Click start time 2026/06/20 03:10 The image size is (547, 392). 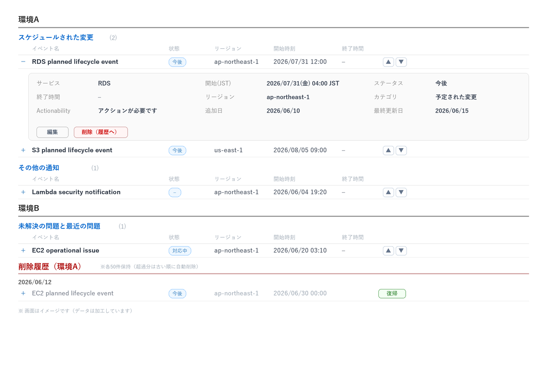300,250
